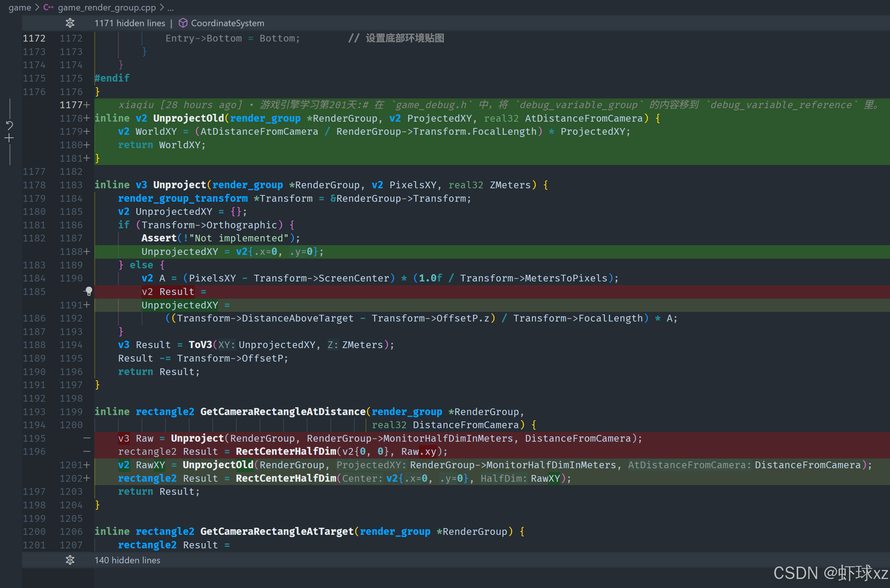Click the revert change arrow icon
The width and height of the screenshot is (890, 588).
coord(9,125)
